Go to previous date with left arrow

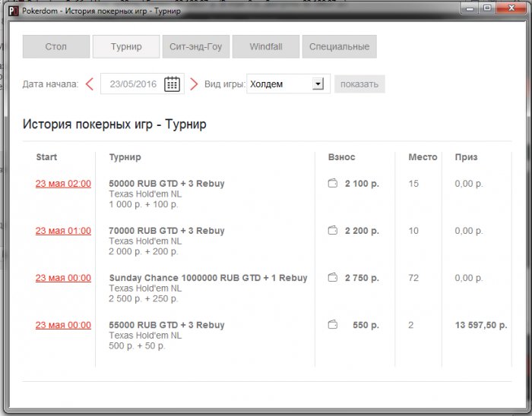pos(90,84)
